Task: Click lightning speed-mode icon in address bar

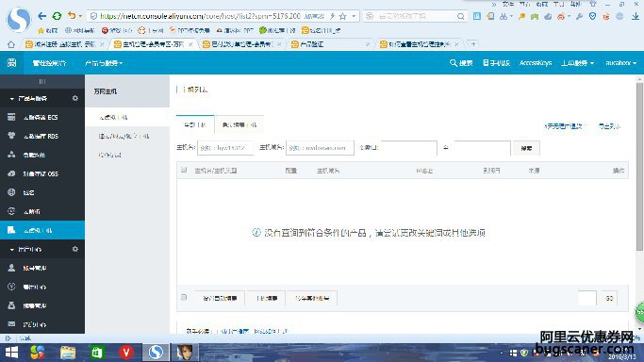Action: 332,16
